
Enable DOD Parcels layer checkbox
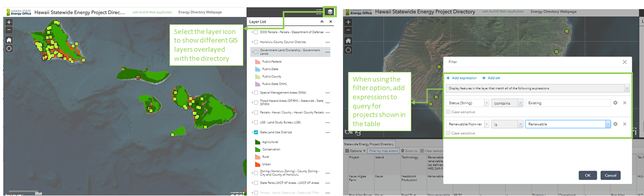tap(256, 32)
